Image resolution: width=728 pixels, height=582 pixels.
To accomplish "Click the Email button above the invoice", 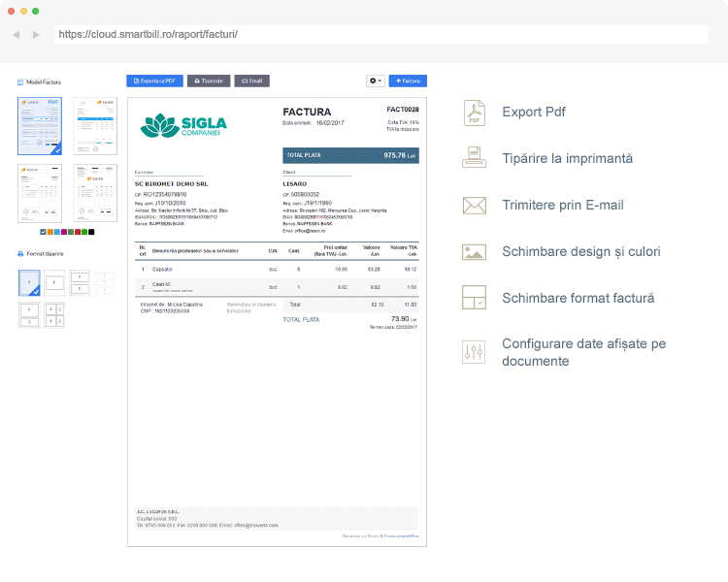I will [x=251, y=81].
